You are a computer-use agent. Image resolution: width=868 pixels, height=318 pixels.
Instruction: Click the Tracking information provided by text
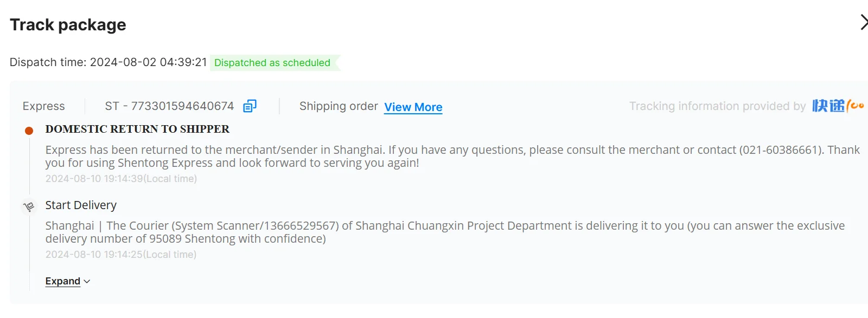(x=717, y=106)
